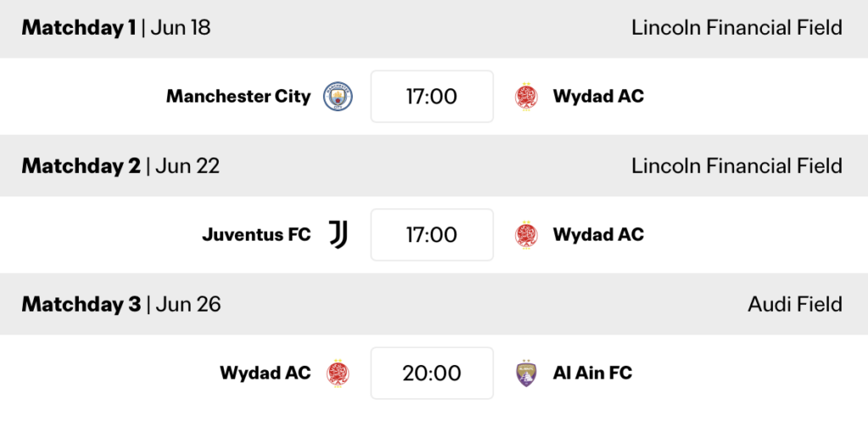Viewport: 868px width, 421px height.
Task: Select Wydad AC crest in the Manchester City fixture
Action: click(526, 97)
